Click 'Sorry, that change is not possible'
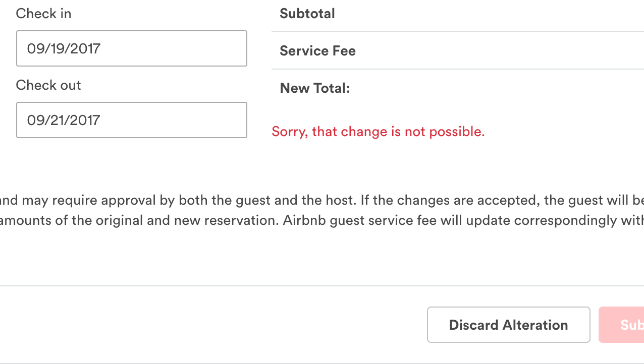Screen dimensions: 644x364 (x=378, y=132)
